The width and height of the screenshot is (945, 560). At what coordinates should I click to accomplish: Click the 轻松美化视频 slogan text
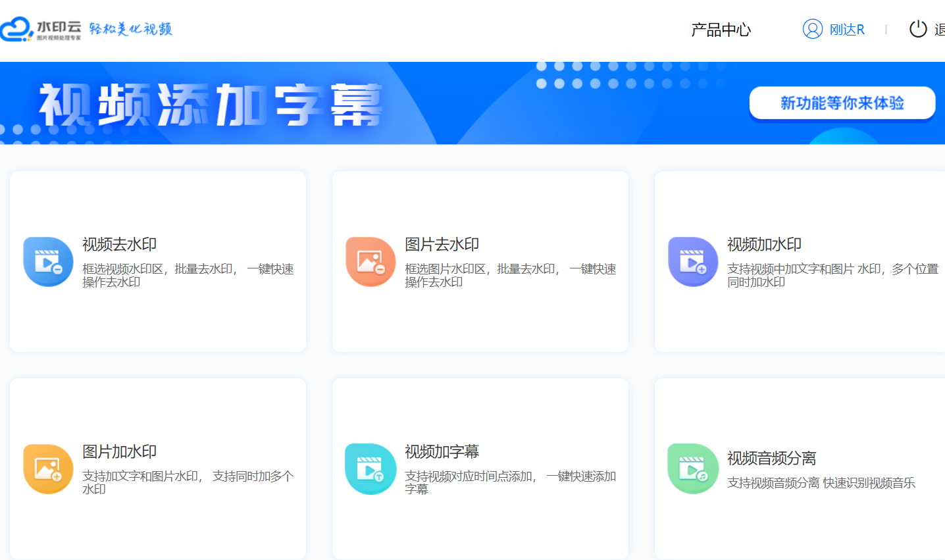tap(130, 29)
